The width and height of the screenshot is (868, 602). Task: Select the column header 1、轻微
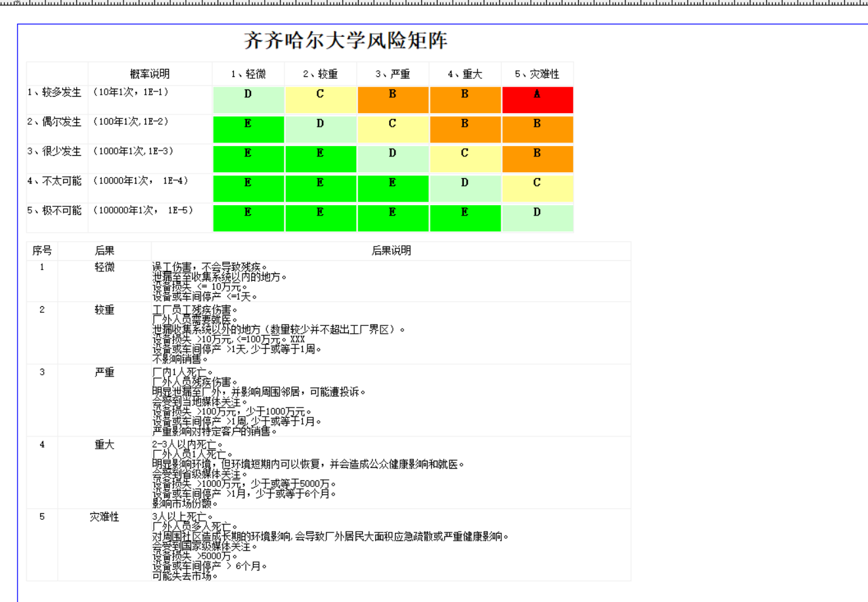[248, 74]
